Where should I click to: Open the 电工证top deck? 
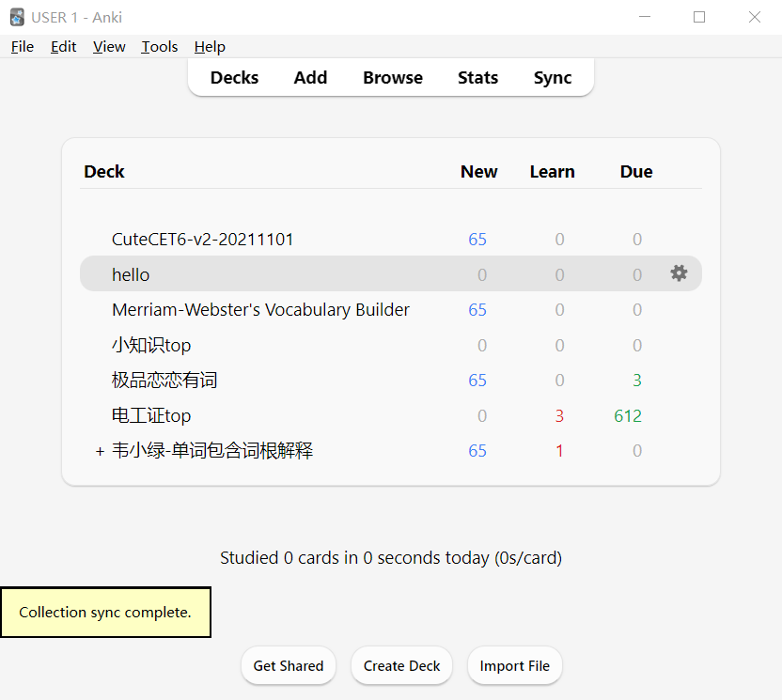pyautogui.click(x=151, y=416)
